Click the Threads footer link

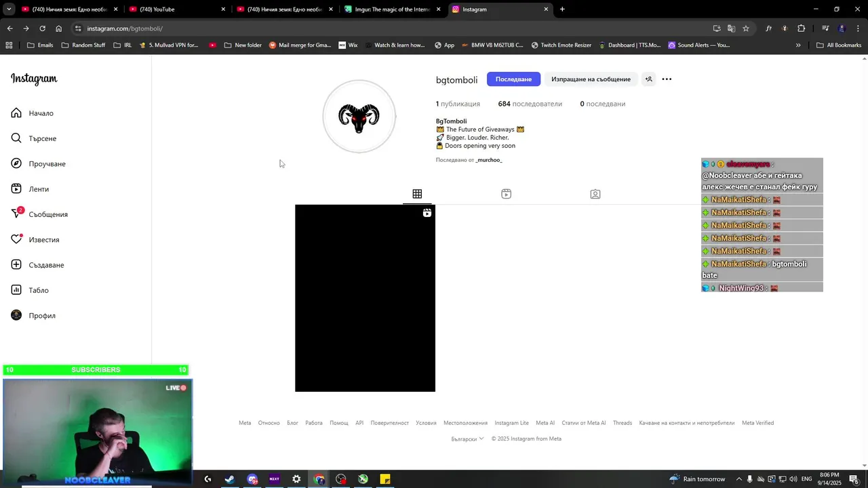tap(623, 423)
